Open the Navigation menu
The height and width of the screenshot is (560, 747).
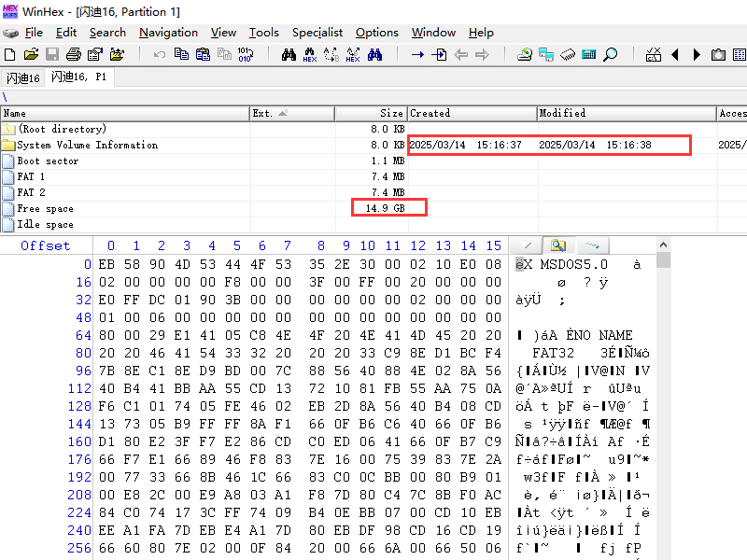coord(168,33)
